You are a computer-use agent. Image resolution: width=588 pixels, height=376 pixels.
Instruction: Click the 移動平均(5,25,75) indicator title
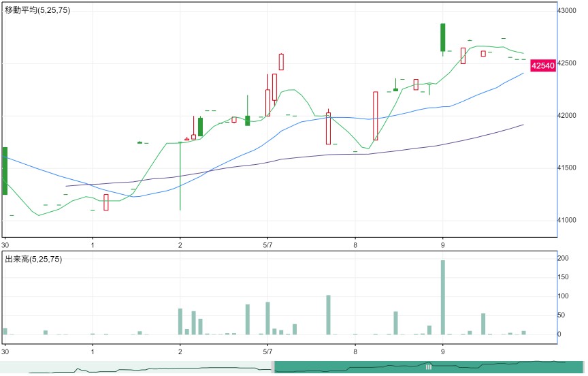pyautogui.click(x=37, y=10)
